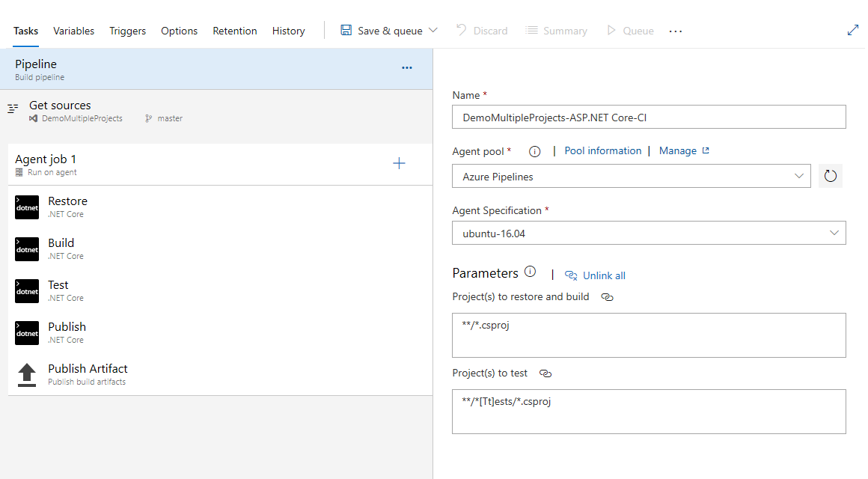Image resolution: width=868 pixels, height=479 pixels.
Task: Unlink the Project(s) to restore and build parameter
Action: click(607, 297)
